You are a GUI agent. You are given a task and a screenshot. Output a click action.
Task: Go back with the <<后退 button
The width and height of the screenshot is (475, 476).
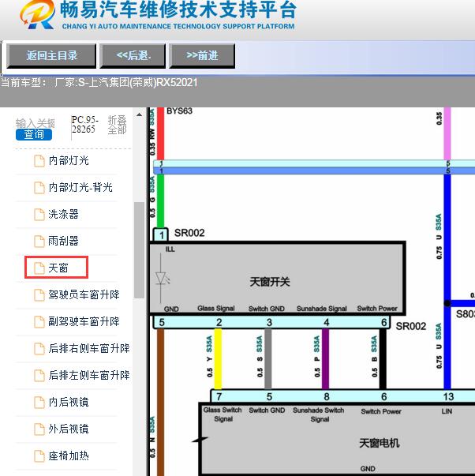133,56
